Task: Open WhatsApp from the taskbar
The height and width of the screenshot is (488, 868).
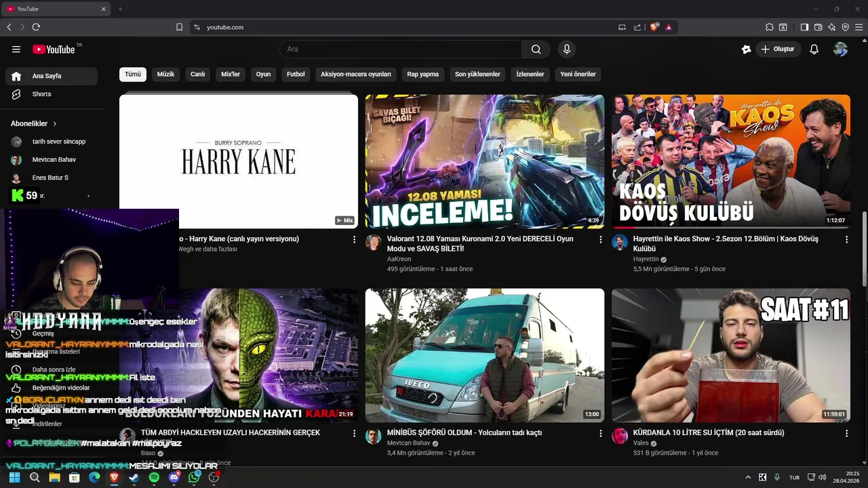Action: pos(195,477)
